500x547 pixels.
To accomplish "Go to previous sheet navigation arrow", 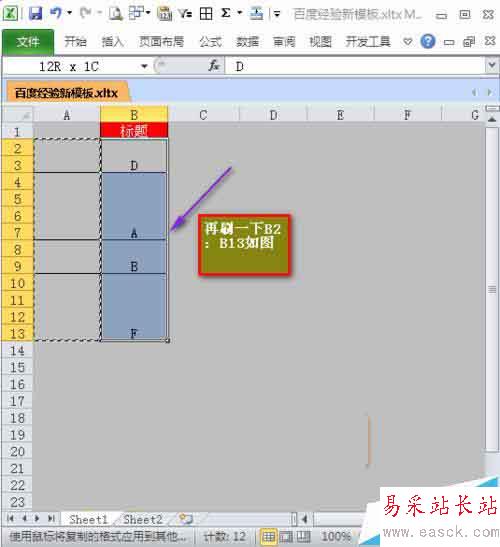I will pos(24,518).
